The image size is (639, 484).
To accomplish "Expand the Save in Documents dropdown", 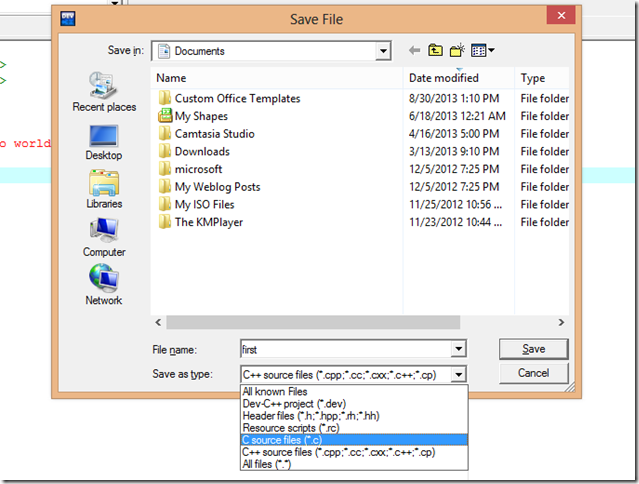I will [383, 51].
